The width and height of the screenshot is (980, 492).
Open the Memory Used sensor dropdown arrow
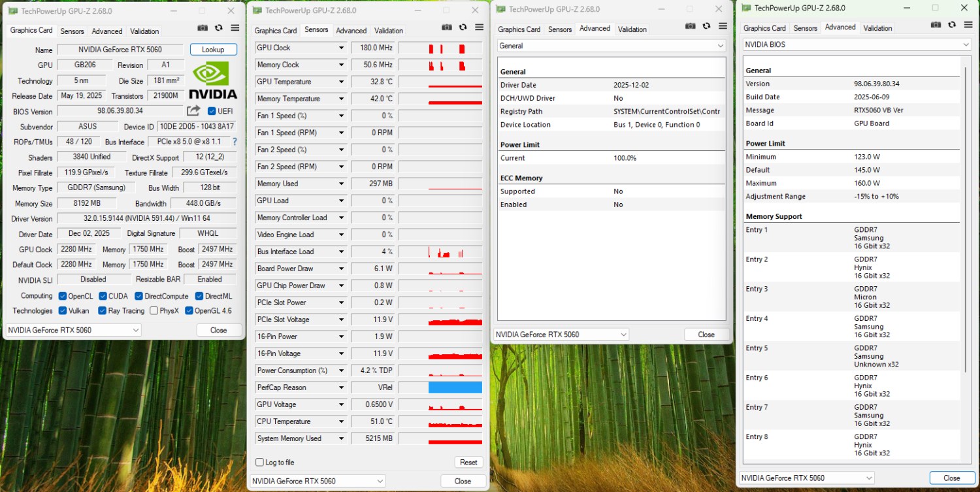(x=341, y=184)
